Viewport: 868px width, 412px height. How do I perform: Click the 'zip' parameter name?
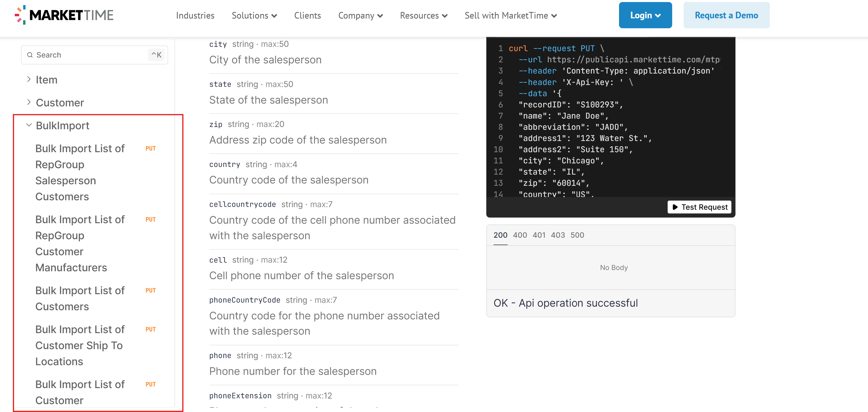tap(216, 124)
